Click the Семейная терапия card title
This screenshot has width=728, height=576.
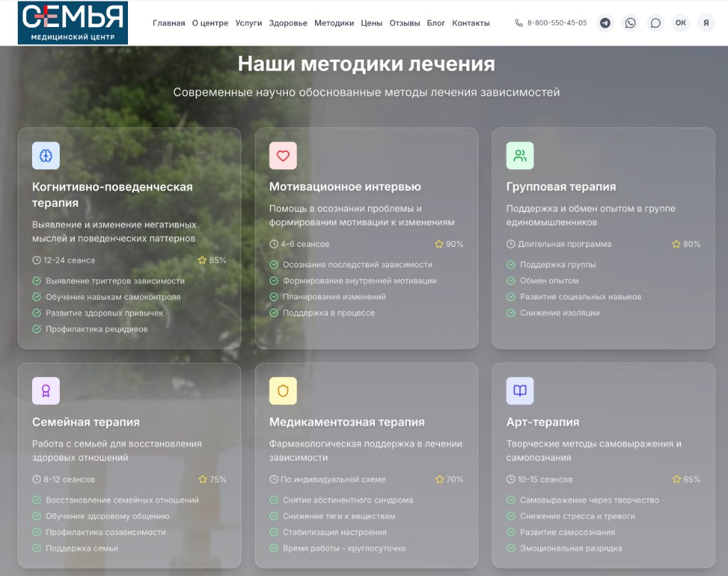[x=86, y=422]
